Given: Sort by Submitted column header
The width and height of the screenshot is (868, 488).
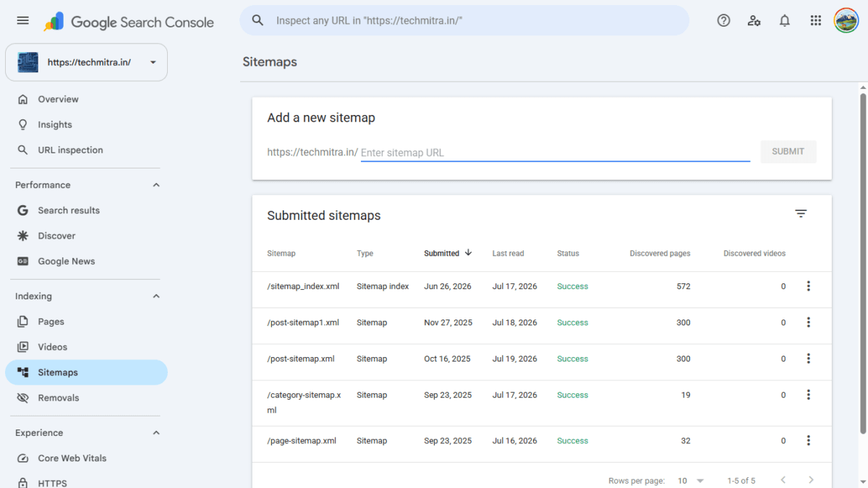Looking at the screenshot, I should tap(448, 253).
